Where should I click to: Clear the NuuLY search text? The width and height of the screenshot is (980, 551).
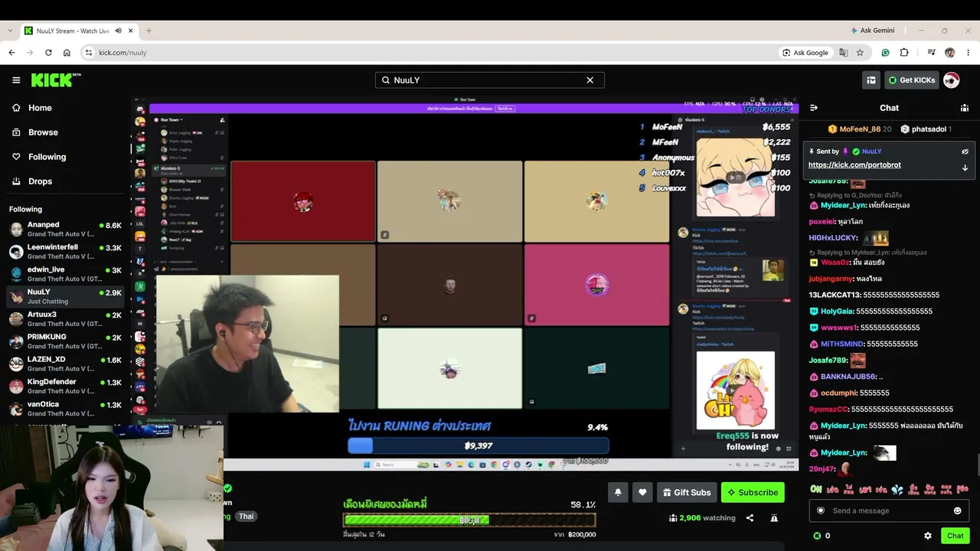[590, 80]
